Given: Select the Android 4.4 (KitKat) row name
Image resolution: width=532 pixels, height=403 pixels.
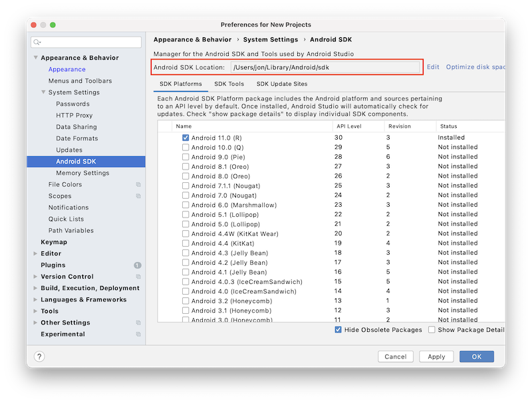Looking at the screenshot, I should point(223,243).
